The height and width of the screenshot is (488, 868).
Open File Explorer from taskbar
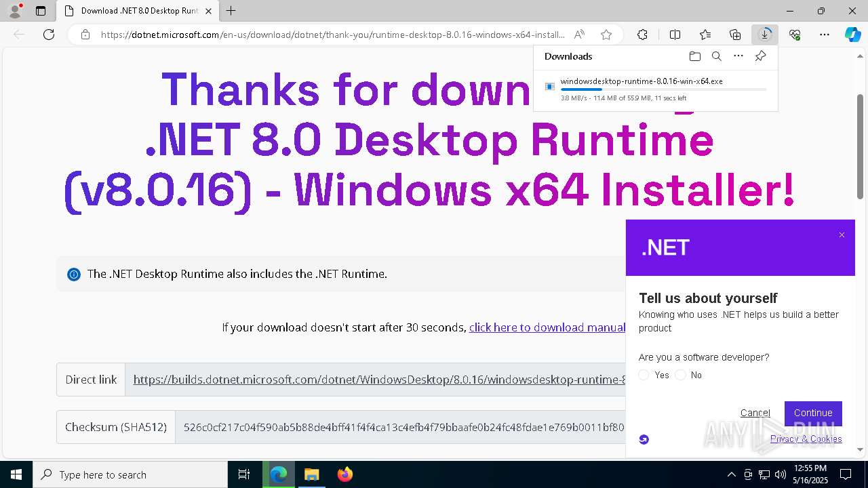coord(311,474)
